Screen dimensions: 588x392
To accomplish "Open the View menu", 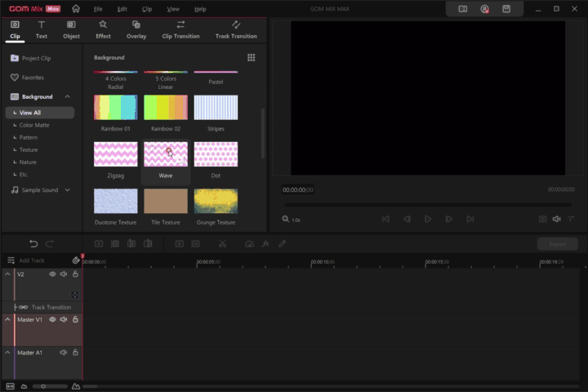I will point(173,9).
